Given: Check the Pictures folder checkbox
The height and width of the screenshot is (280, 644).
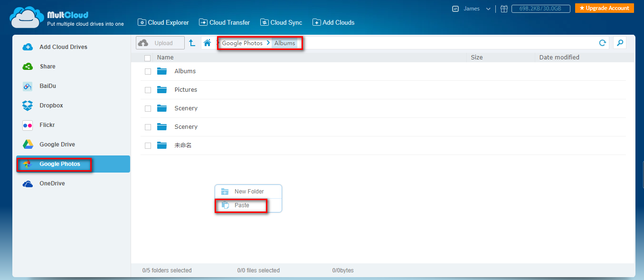Looking at the screenshot, I should (x=148, y=90).
